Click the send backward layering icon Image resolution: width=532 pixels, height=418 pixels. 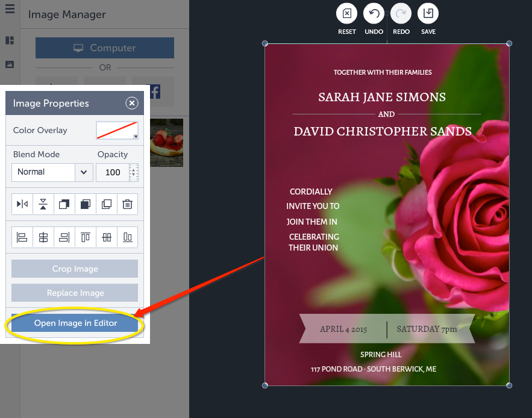point(64,204)
